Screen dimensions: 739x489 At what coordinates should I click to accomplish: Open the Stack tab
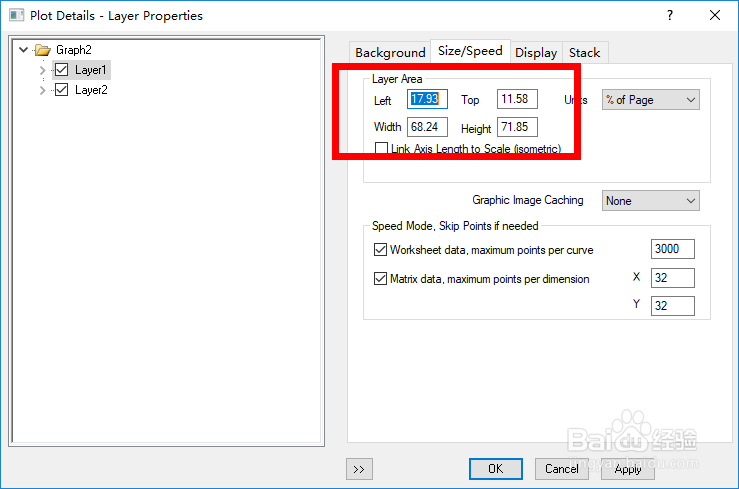pyautogui.click(x=584, y=52)
